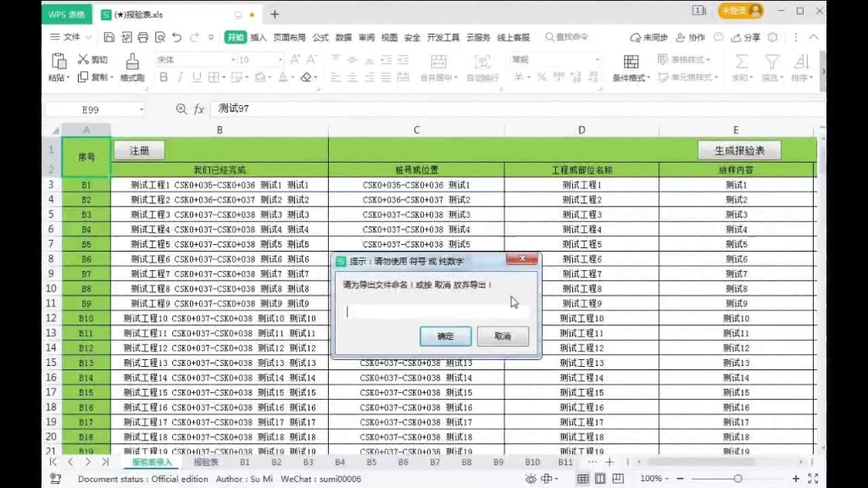The image size is (868, 488).
Task: Click the Undo arrow icon
Action: [x=176, y=37]
